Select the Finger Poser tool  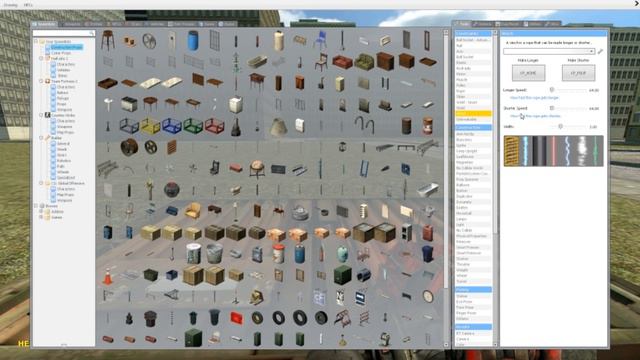[473, 313]
